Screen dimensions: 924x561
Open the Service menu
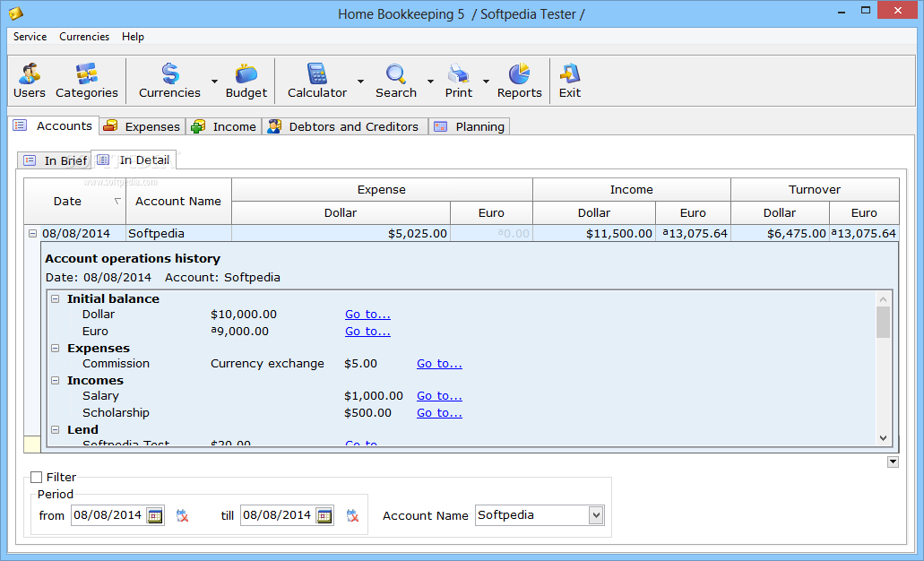tap(30, 37)
